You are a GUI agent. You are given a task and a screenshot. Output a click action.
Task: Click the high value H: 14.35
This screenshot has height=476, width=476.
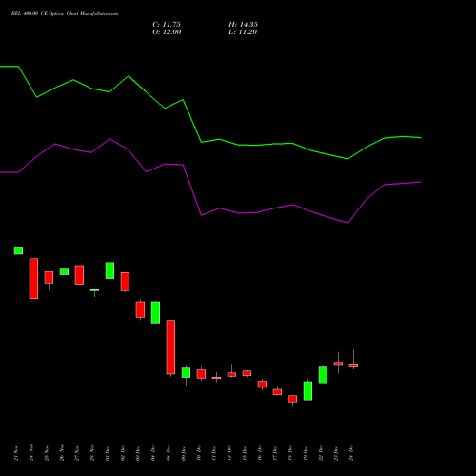(x=243, y=25)
